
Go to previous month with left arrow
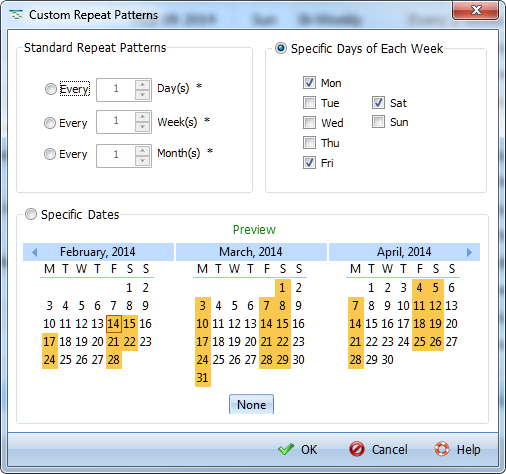[34, 252]
